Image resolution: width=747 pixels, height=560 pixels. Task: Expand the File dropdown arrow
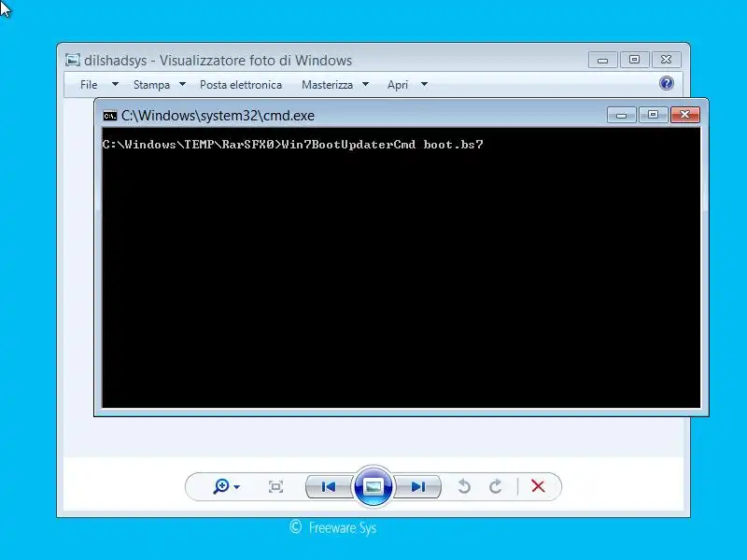[x=115, y=84]
